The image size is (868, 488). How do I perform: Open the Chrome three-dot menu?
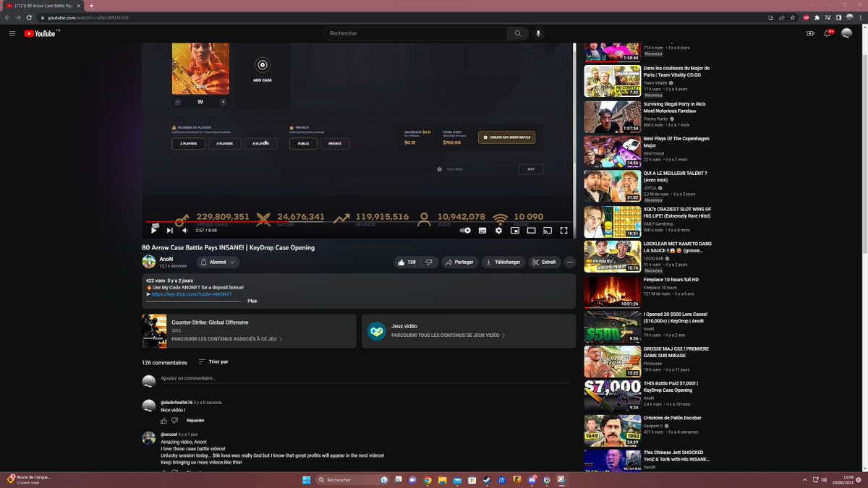(859, 17)
